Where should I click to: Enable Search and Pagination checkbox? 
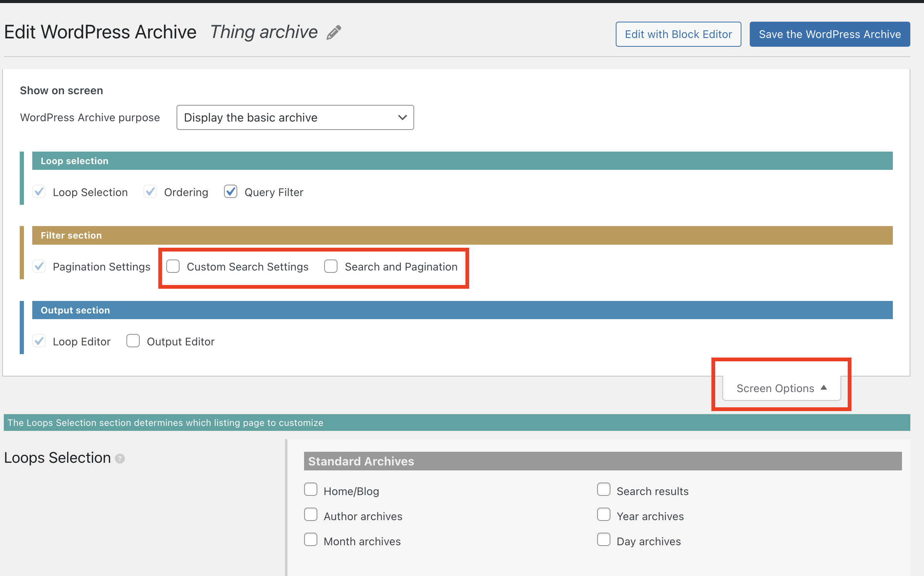tap(331, 266)
